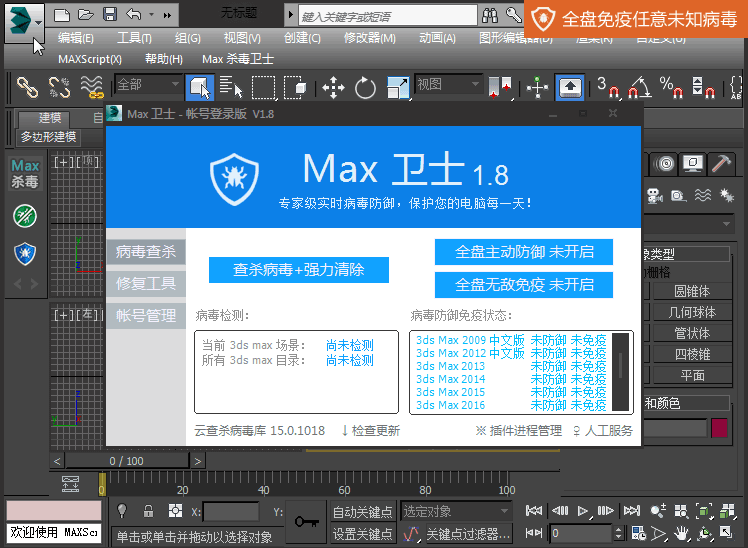Click the Play Animation button
The height and width of the screenshot is (548, 748).
(583, 511)
